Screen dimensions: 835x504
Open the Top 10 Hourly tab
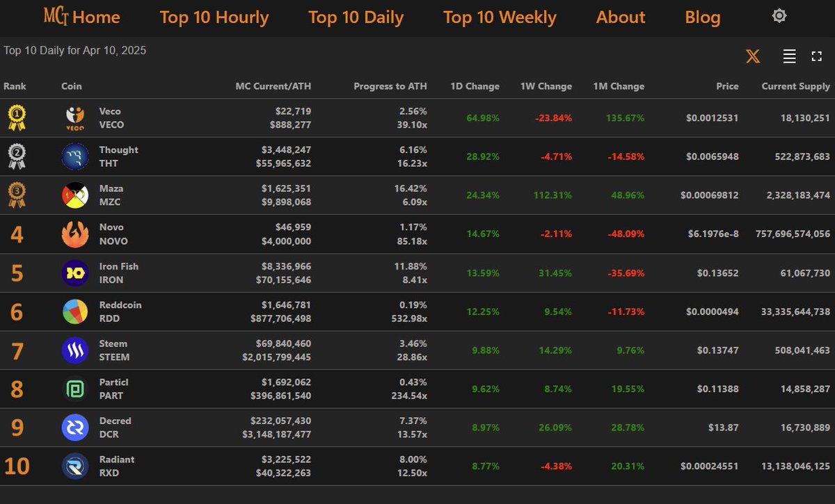[214, 17]
